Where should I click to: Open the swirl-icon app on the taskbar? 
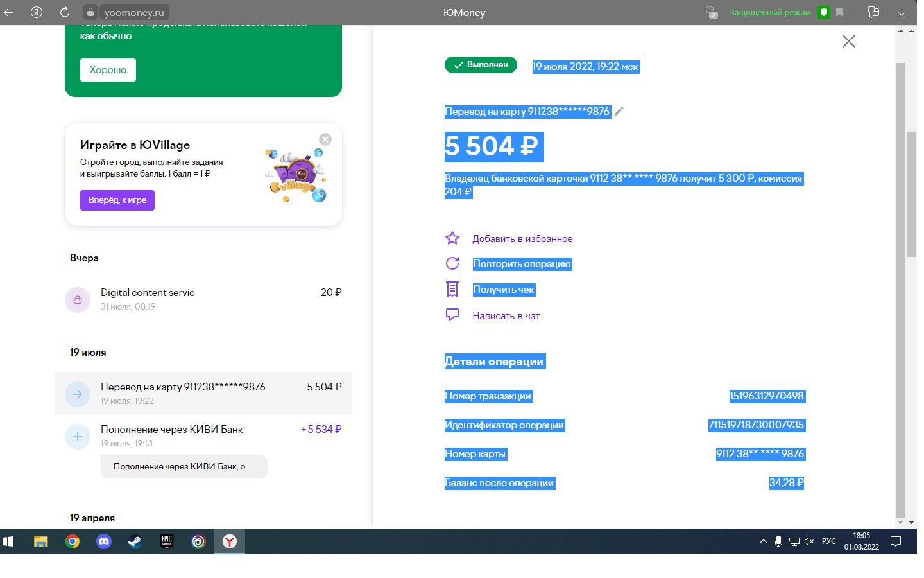[198, 541]
